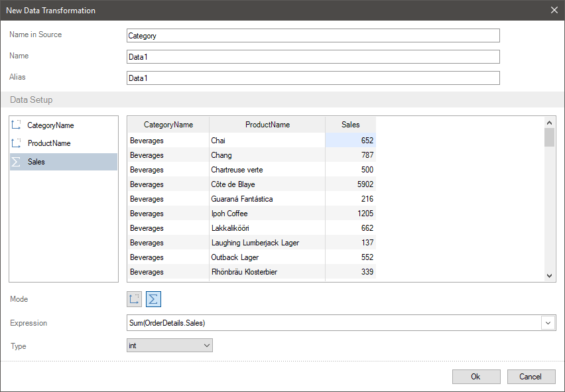This screenshot has width=565, height=392.
Task: Open the Expression dropdown arrow
Action: coord(549,323)
